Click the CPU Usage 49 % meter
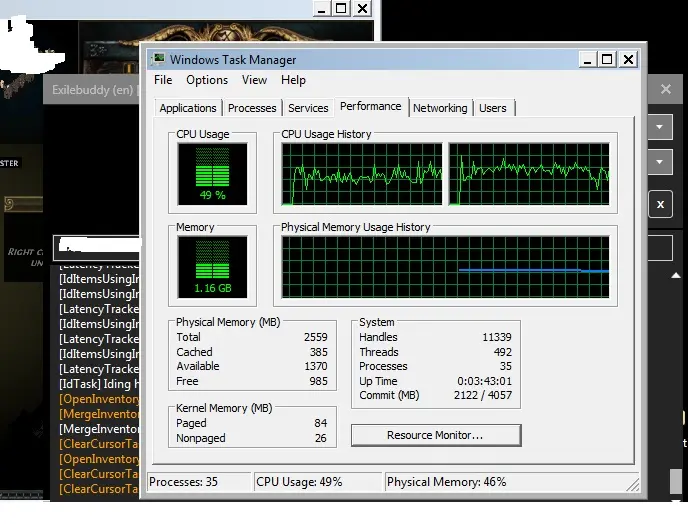Viewport: 688px width, 524px height. 212,174
